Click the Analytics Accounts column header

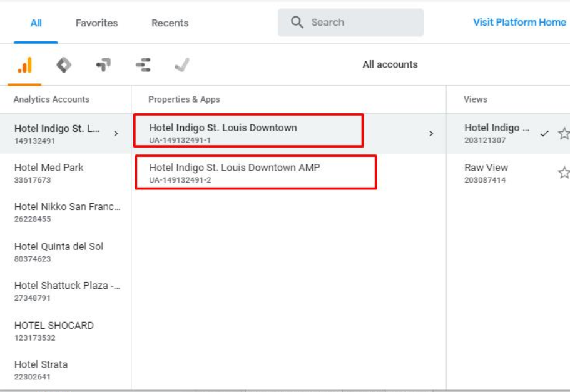(x=51, y=99)
